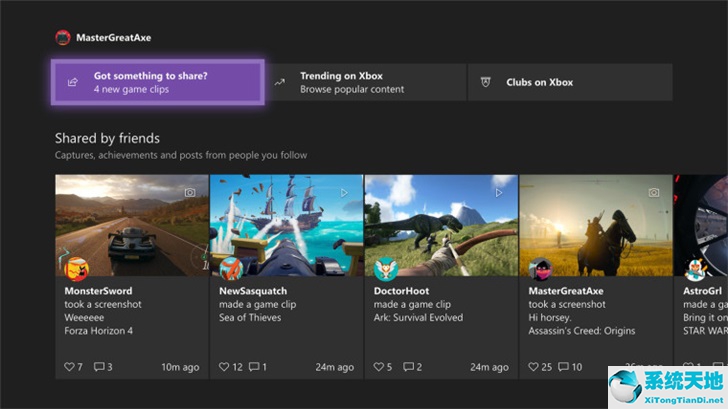Image resolution: width=728 pixels, height=409 pixels.
Task: Click the 10m ago timestamp
Action: tap(180, 367)
